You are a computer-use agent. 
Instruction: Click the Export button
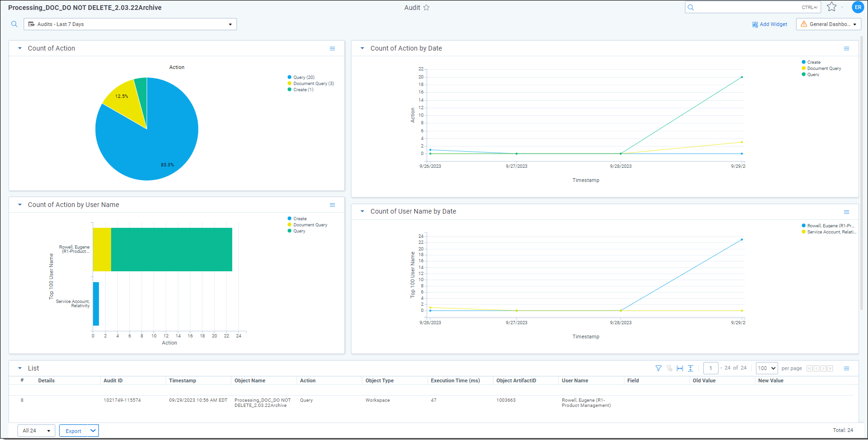(73, 431)
